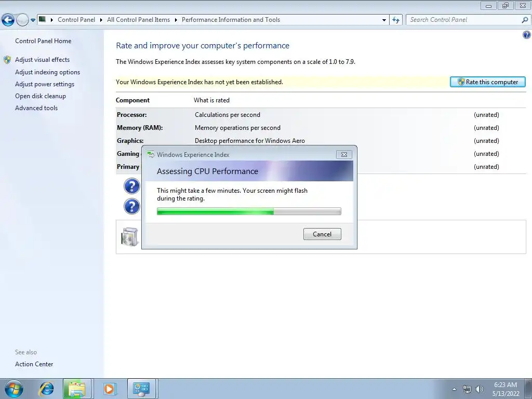Open Windows Explorer from taskbar
The image size is (532, 399).
[x=77, y=389]
